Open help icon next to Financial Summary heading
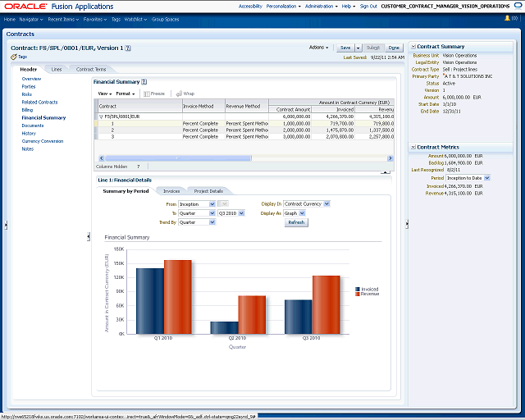Image resolution: width=525 pixels, height=420 pixels. point(144,82)
